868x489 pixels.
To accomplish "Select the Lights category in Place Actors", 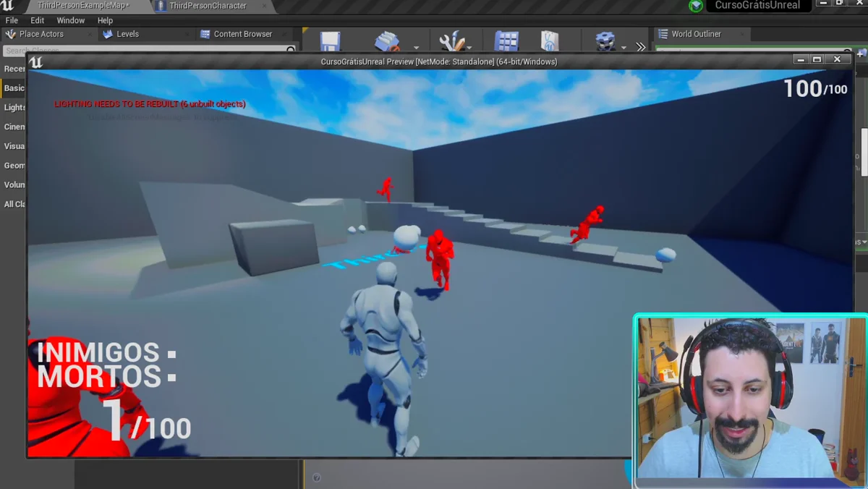I will (14, 107).
